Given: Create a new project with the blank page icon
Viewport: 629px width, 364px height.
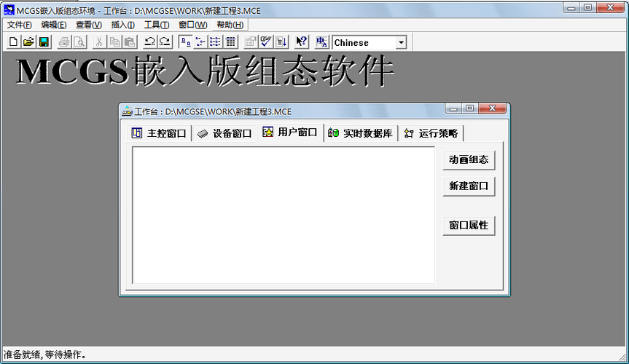Looking at the screenshot, I should [x=13, y=41].
